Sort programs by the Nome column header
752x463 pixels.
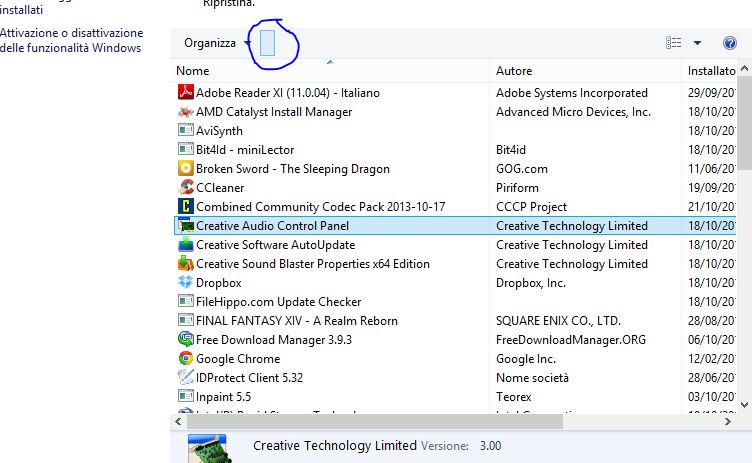click(330, 71)
